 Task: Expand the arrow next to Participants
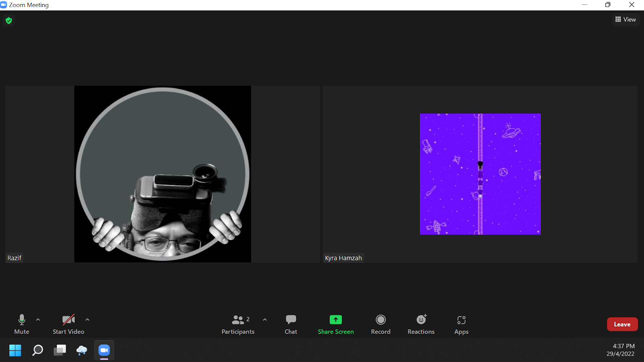[x=265, y=320]
